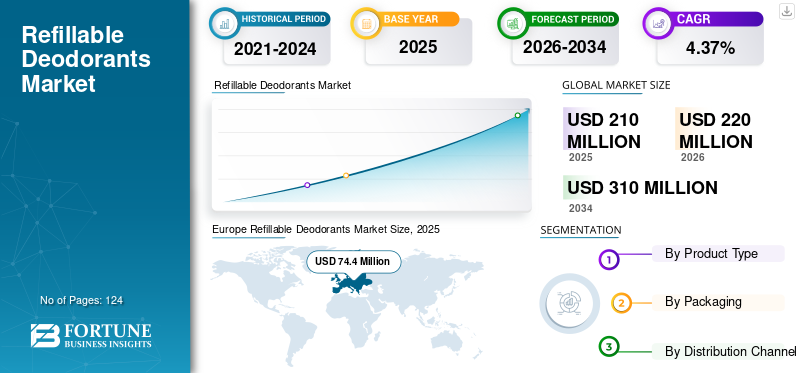
Task: Click the Forecast Period green icon
Action: (x=512, y=23)
